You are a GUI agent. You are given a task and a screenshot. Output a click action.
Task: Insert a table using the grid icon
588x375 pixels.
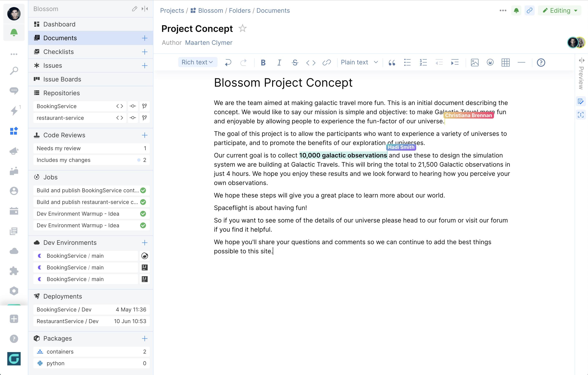tap(506, 62)
